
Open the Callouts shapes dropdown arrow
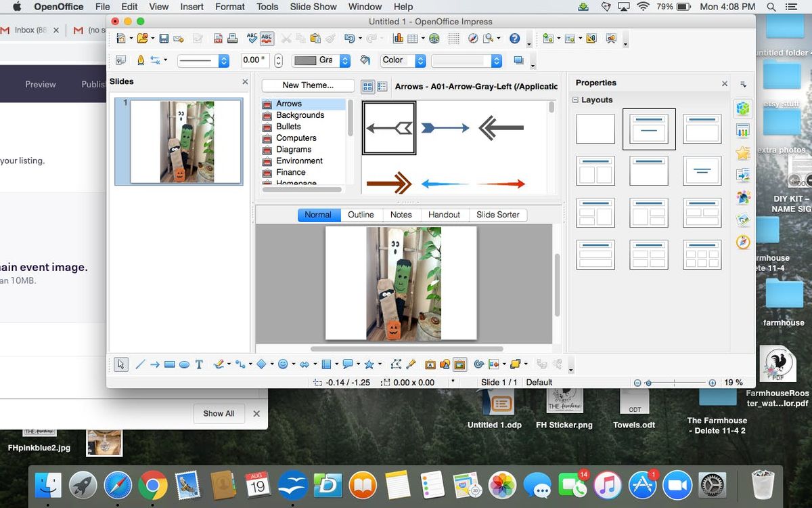[358, 364]
